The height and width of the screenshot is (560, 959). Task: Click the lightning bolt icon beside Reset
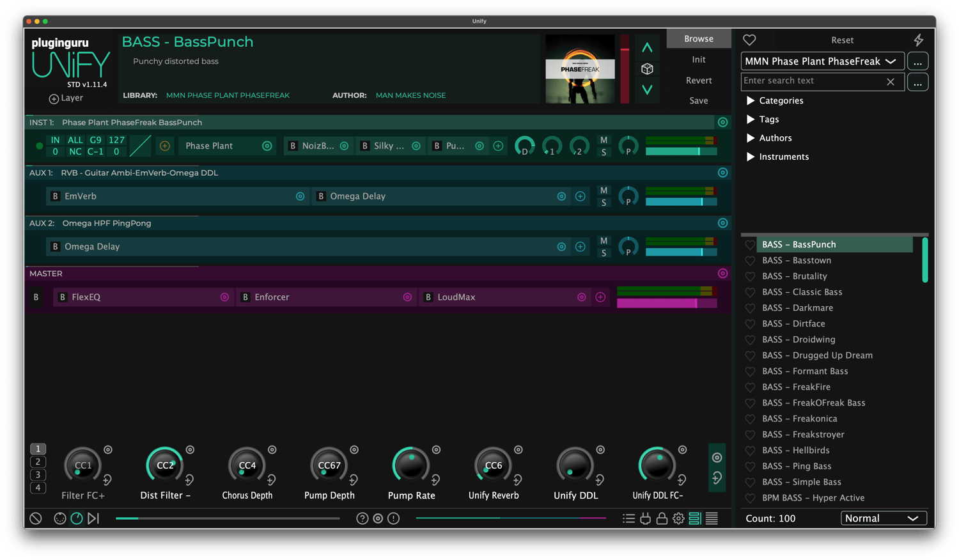point(918,40)
